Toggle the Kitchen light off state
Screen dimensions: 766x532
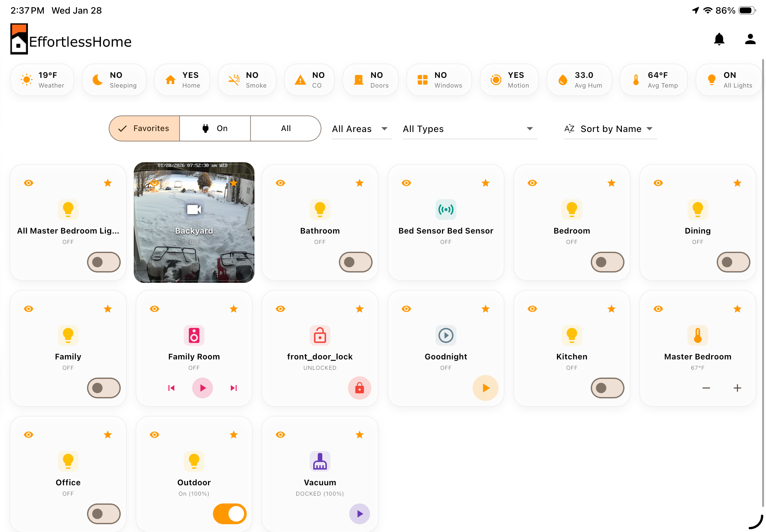tap(607, 388)
